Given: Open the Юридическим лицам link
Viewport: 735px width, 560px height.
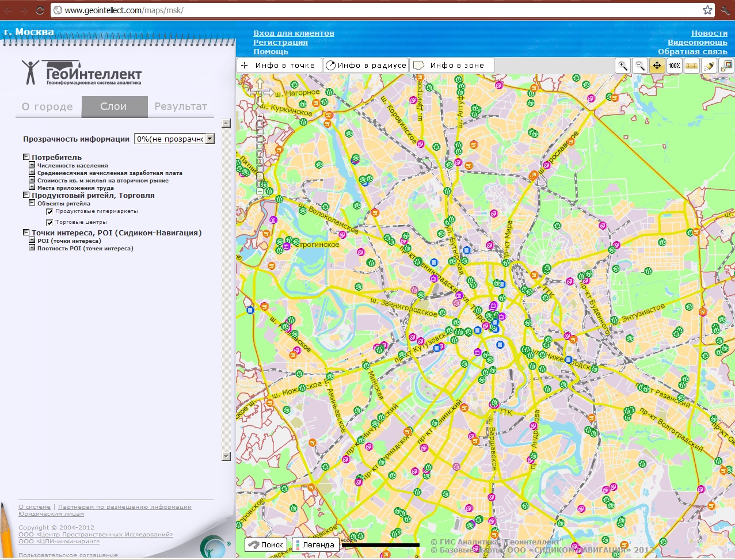Looking at the screenshot, I should pyautogui.click(x=51, y=514).
